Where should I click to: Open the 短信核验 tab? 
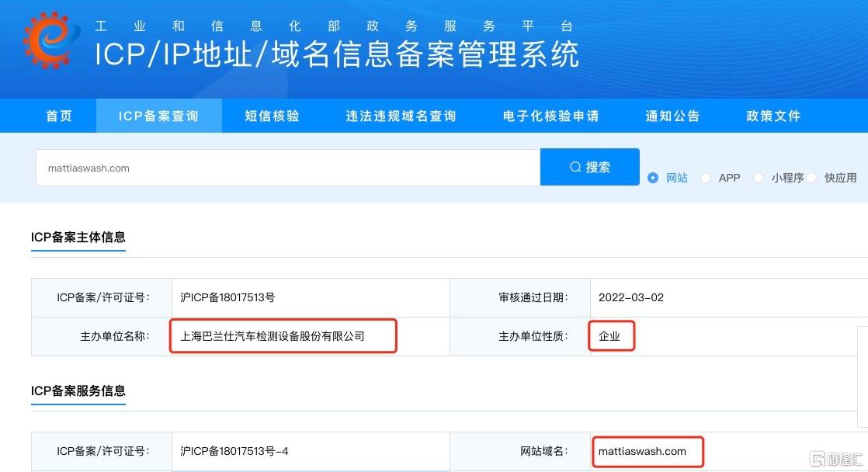point(273,116)
